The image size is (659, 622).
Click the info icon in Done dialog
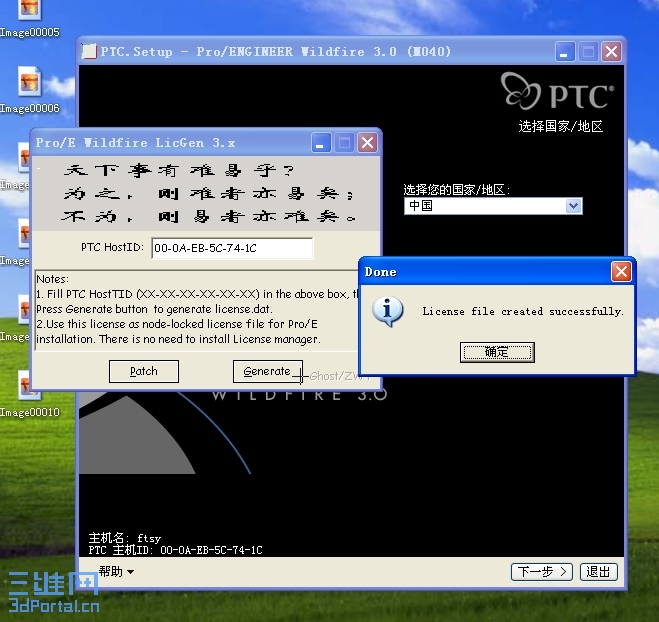[387, 311]
